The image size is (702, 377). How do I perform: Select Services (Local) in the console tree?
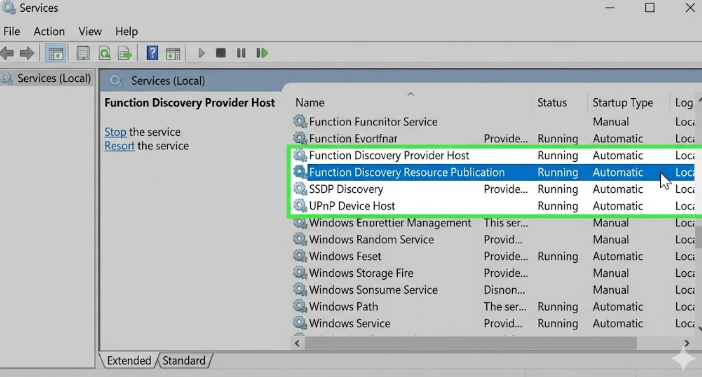[54, 78]
